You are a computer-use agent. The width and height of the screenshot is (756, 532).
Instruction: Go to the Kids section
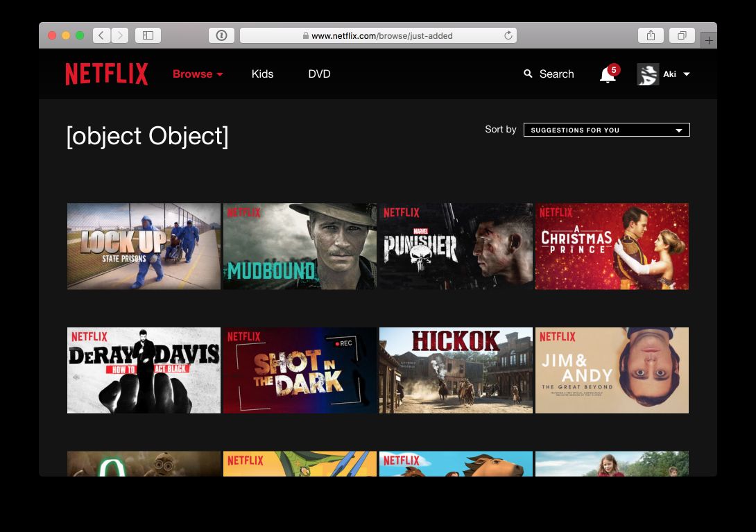(262, 74)
